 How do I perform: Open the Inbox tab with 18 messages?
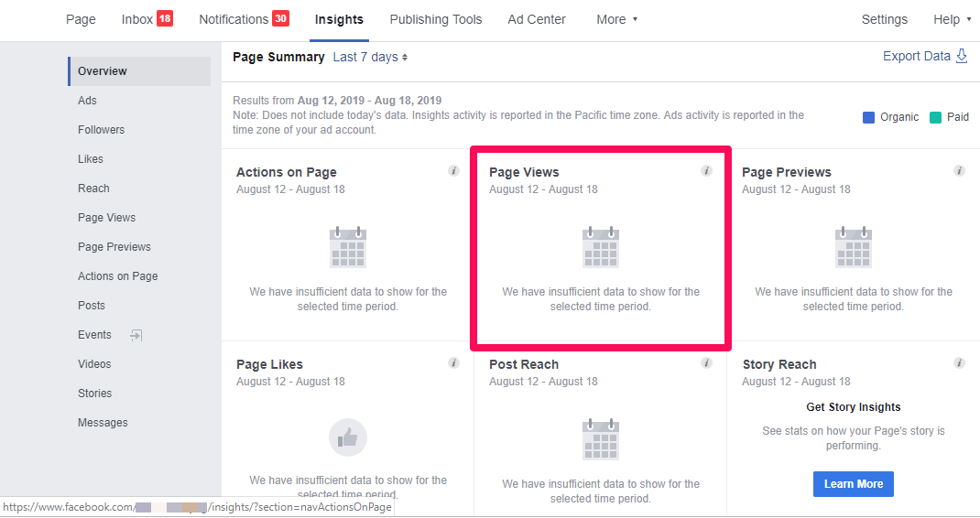click(147, 19)
